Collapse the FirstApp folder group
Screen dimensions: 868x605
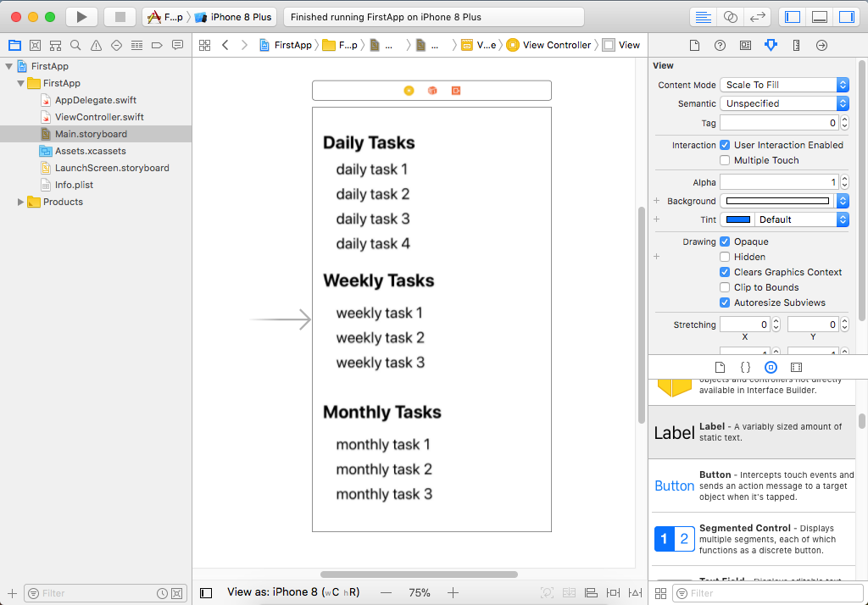pos(20,84)
